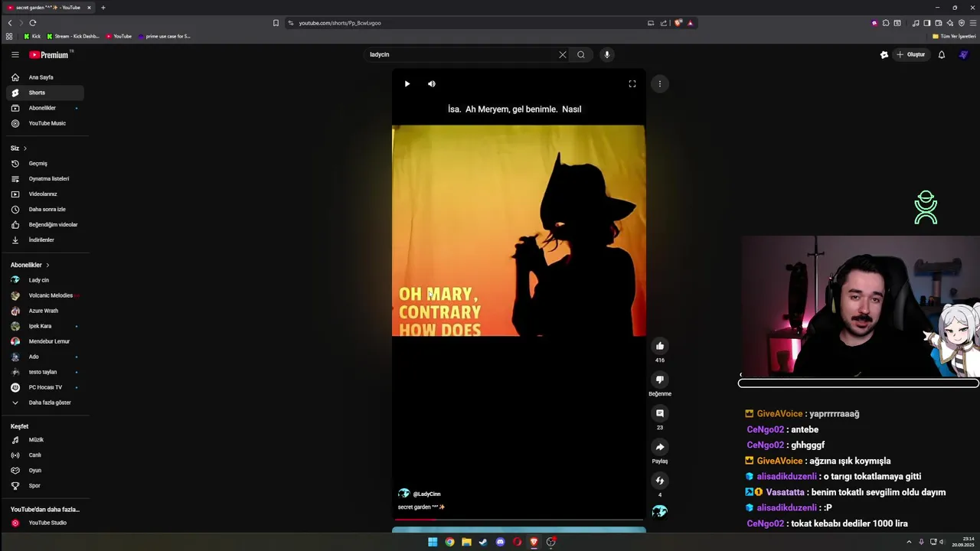Open Canlı live under Keşfet
The width and height of the screenshot is (980, 551).
(44, 455)
